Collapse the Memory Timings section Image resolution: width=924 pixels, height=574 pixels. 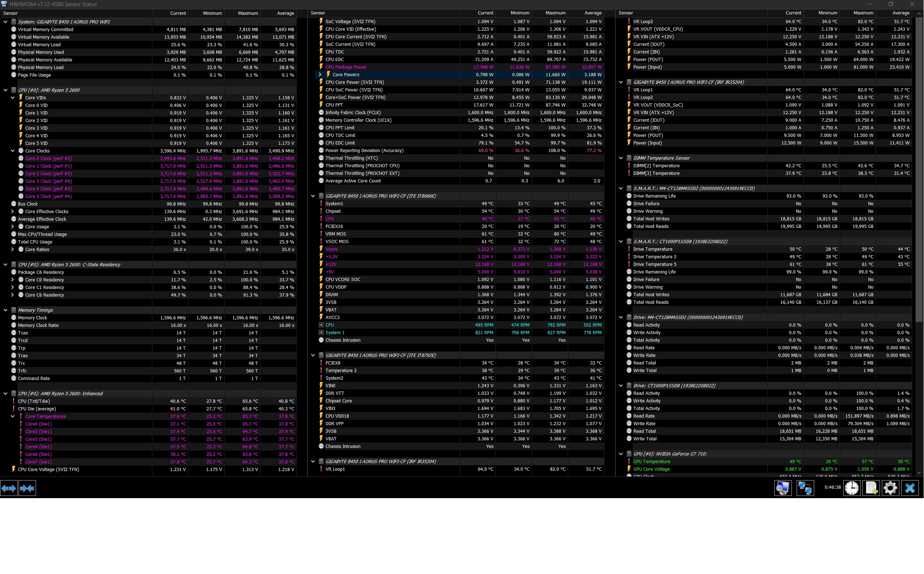click(5, 310)
